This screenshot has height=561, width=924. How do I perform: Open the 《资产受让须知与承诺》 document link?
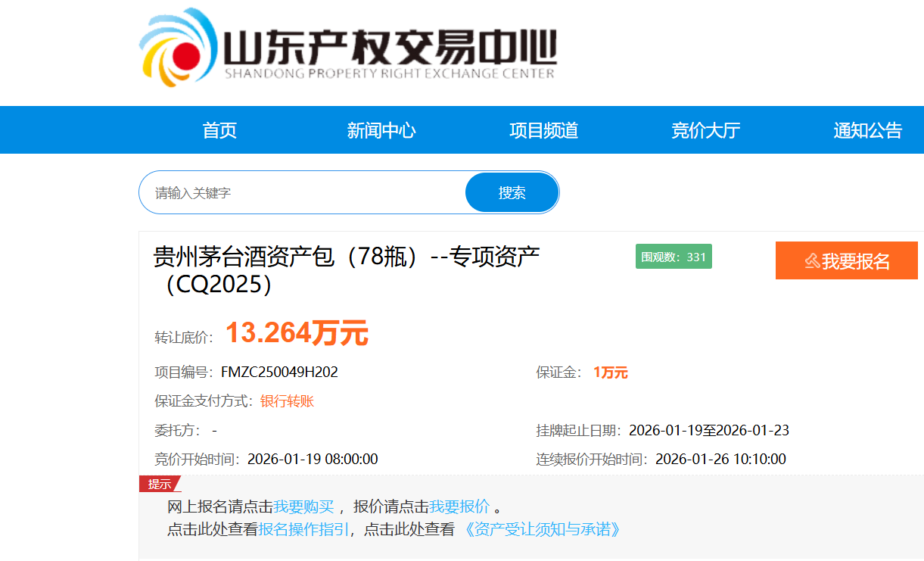(542, 529)
